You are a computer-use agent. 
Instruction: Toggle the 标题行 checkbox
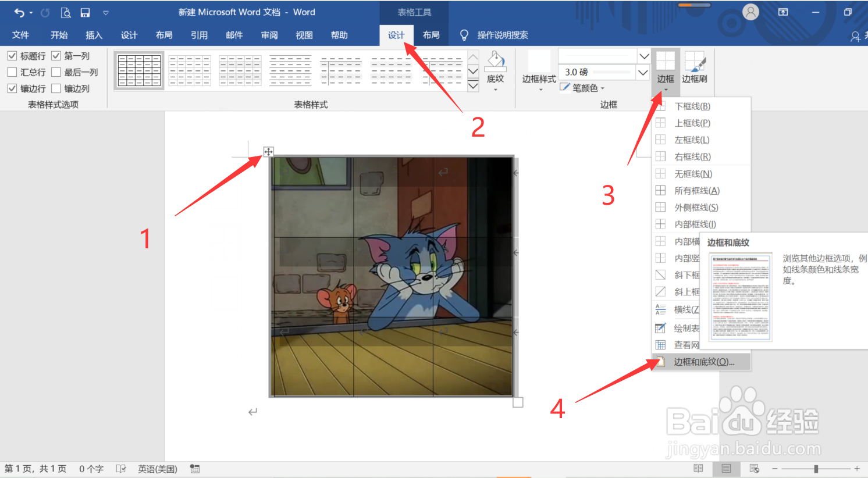(x=12, y=56)
